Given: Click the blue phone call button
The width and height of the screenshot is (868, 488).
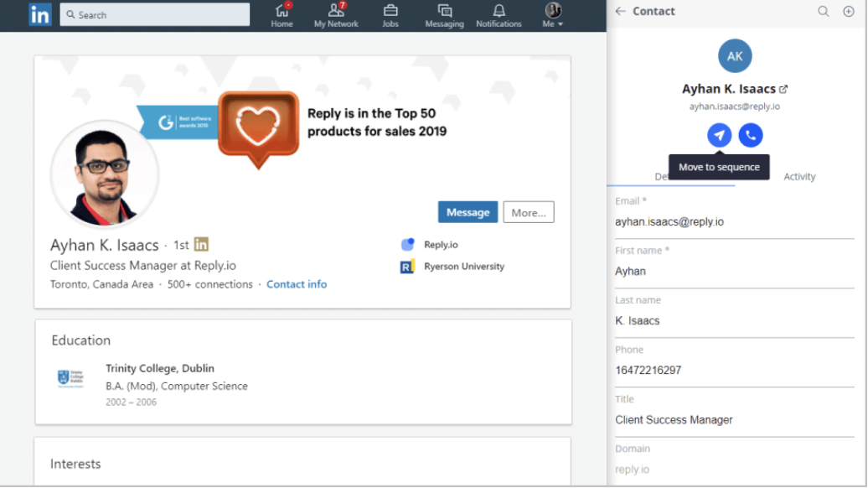Looking at the screenshot, I should pyautogui.click(x=751, y=135).
